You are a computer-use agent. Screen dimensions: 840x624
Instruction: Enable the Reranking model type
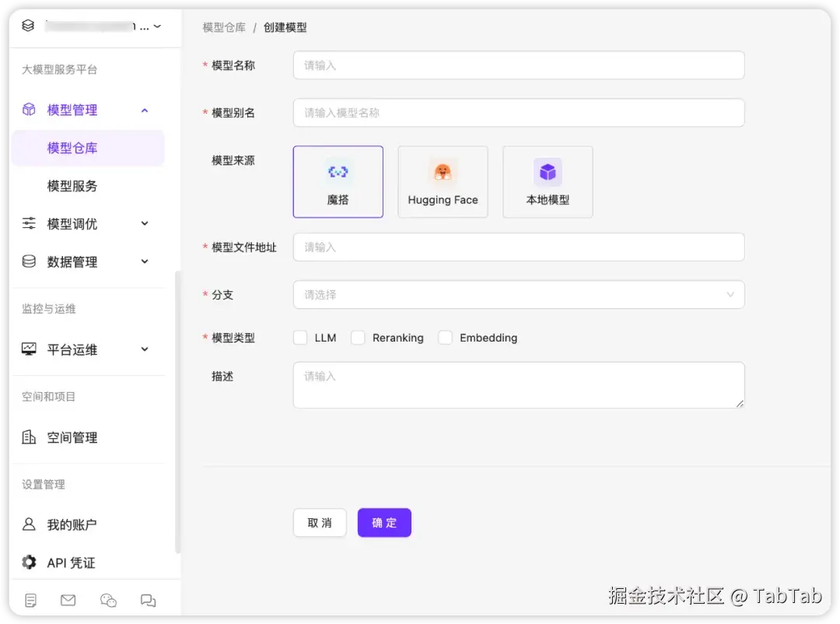click(x=358, y=338)
